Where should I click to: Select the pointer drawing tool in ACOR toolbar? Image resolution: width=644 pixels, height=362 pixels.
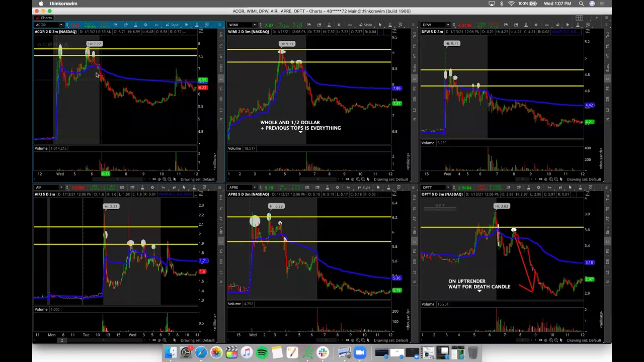pos(187,25)
